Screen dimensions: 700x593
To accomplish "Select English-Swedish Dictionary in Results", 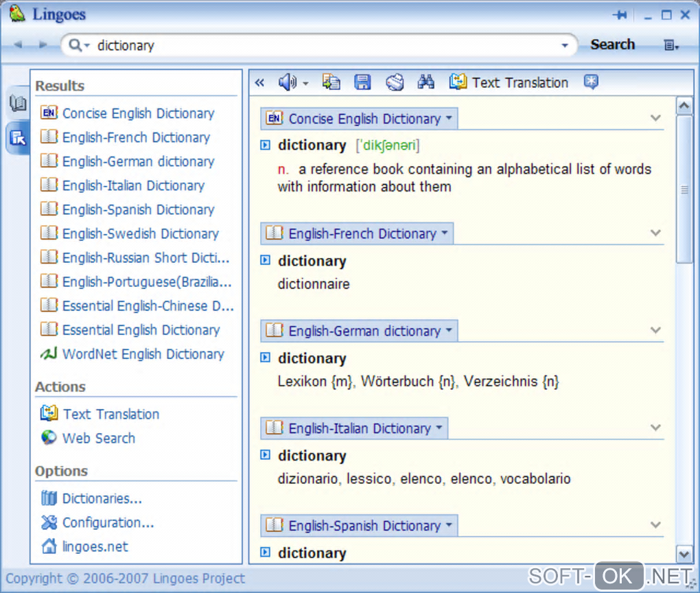I will click(x=130, y=234).
